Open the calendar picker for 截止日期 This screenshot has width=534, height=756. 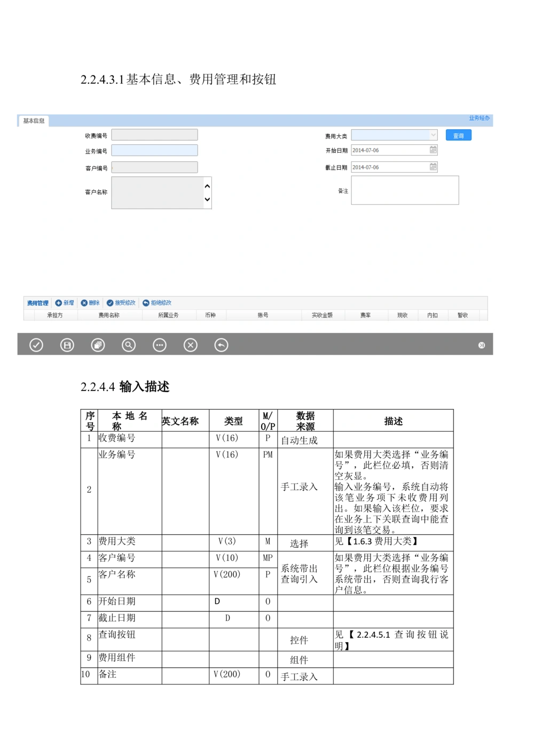[433, 167]
